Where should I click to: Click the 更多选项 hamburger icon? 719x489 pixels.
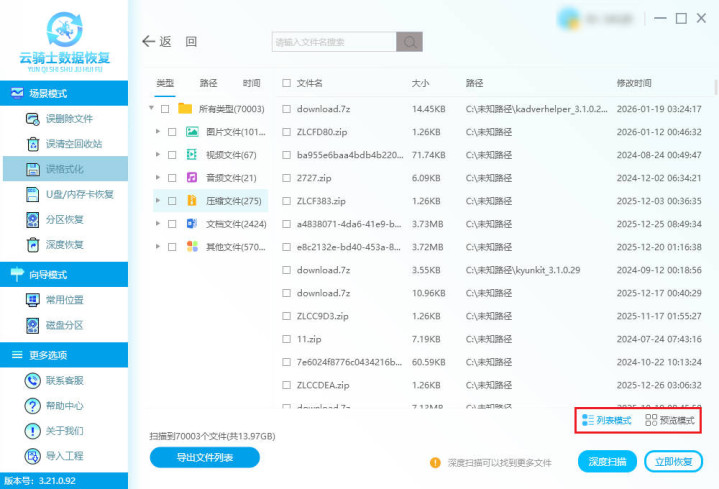[17, 355]
